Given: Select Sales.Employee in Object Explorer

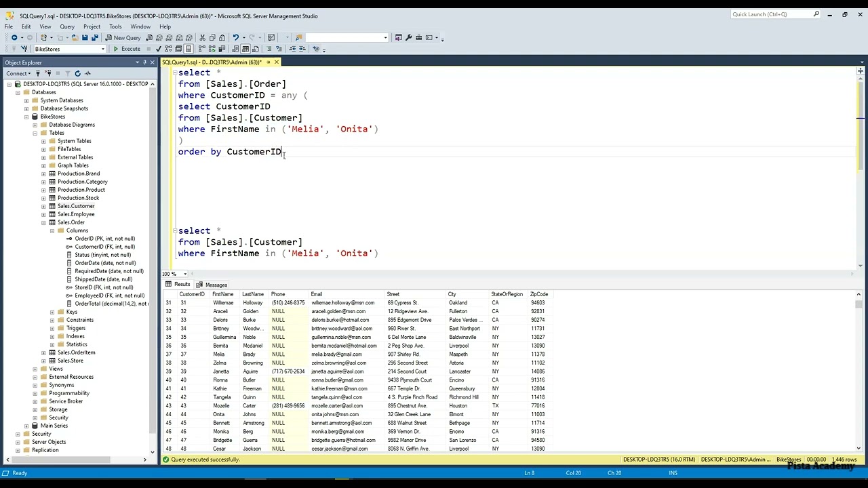Looking at the screenshot, I should pyautogui.click(x=76, y=214).
